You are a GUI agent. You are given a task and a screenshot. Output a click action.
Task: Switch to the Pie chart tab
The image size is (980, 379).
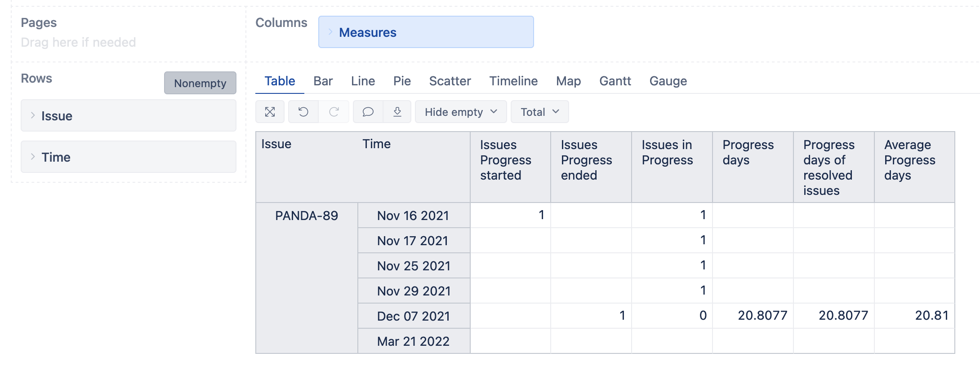pos(402,81)
